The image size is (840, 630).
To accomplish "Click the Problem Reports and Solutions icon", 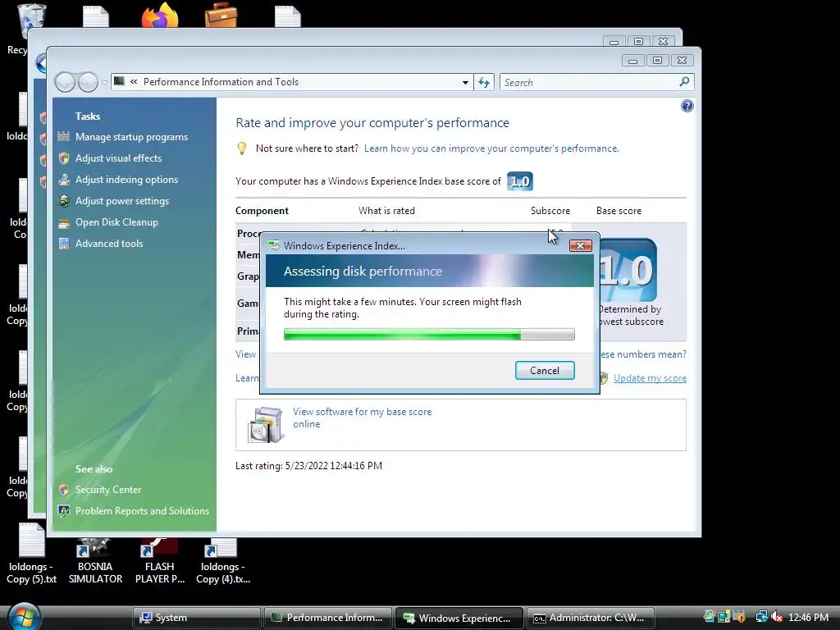I will click(x=64, y=511).
